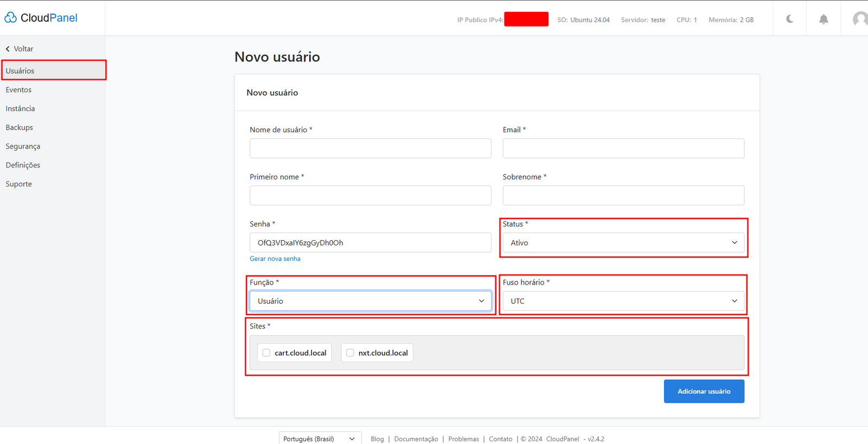Check the cart.cloud.local site checkbox
This screenshot has height=444, width=868.
pos(266,353)
